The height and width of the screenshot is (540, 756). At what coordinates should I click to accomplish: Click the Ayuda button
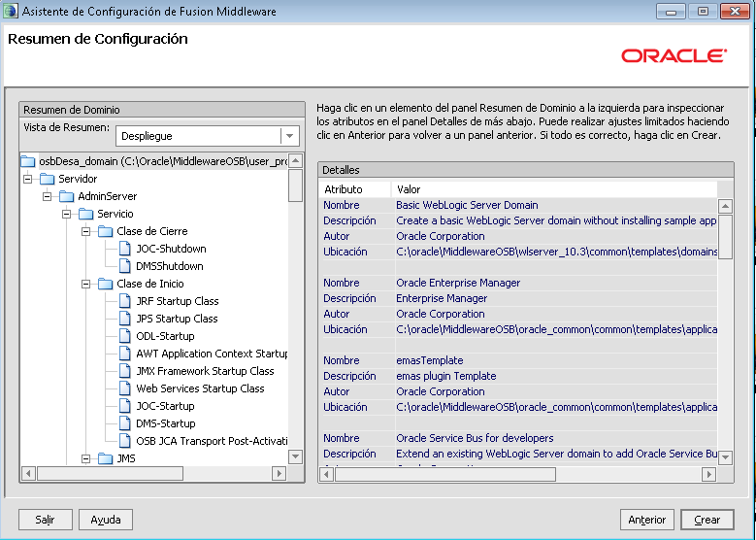click(106, 520)
